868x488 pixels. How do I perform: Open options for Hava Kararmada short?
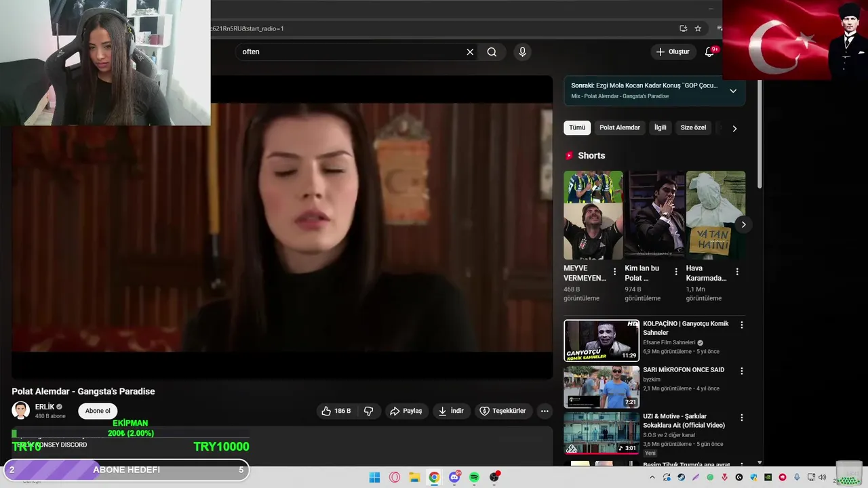point(737,272)
